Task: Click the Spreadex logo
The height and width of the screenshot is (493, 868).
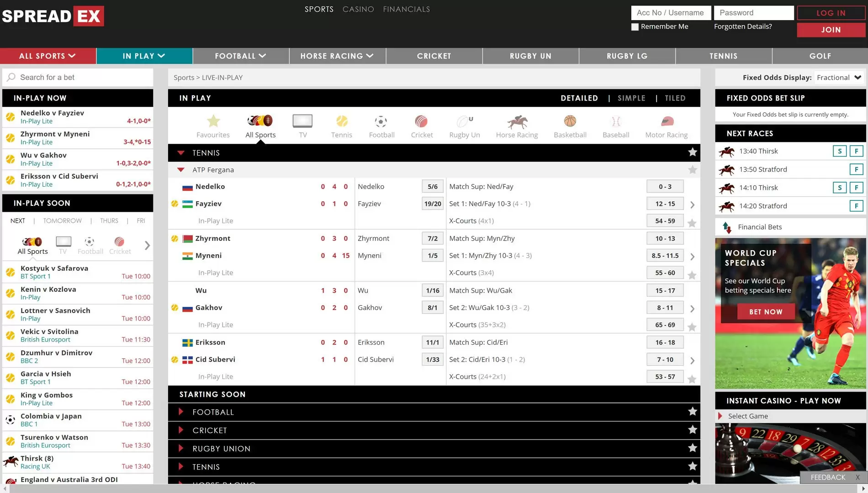Action: pos(53,16)
